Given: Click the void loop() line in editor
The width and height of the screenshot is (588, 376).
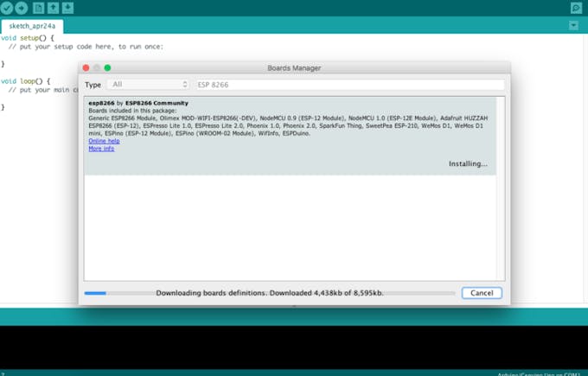Looking at the screenshot, I should click(25, 81).
